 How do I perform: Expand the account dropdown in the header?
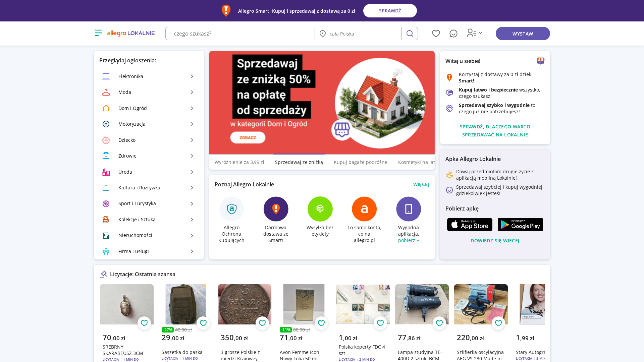(x=474, y=33)
